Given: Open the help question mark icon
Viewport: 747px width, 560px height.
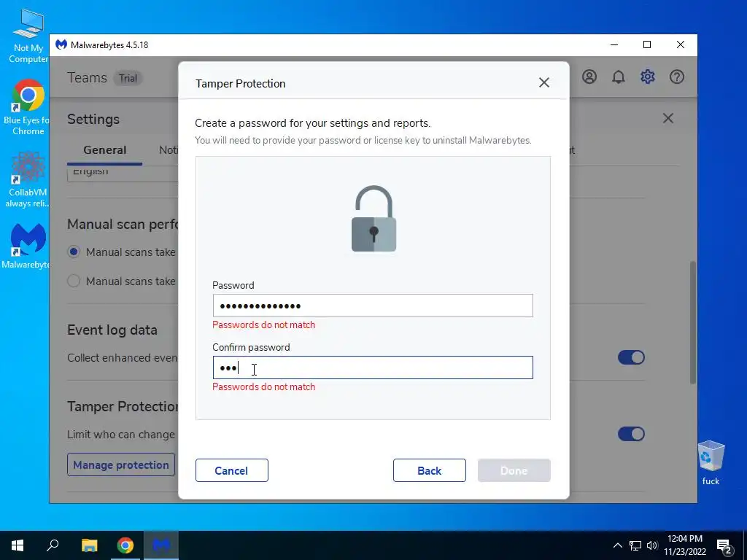Looking at the screenshot, I should point(676,77).
